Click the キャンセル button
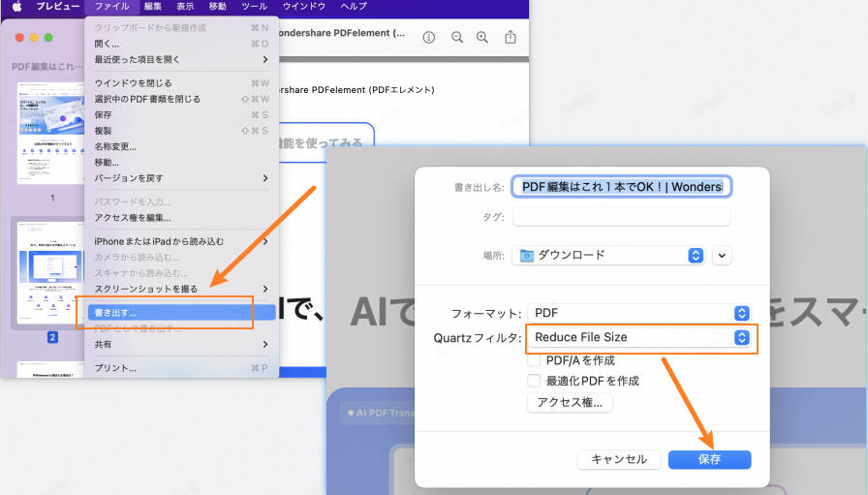 [619, 459]
